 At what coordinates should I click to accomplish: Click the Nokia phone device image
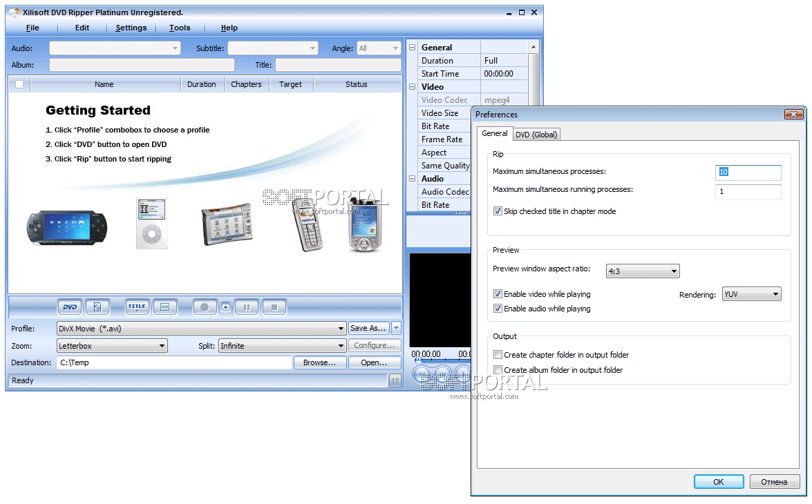tap(309, 225)
